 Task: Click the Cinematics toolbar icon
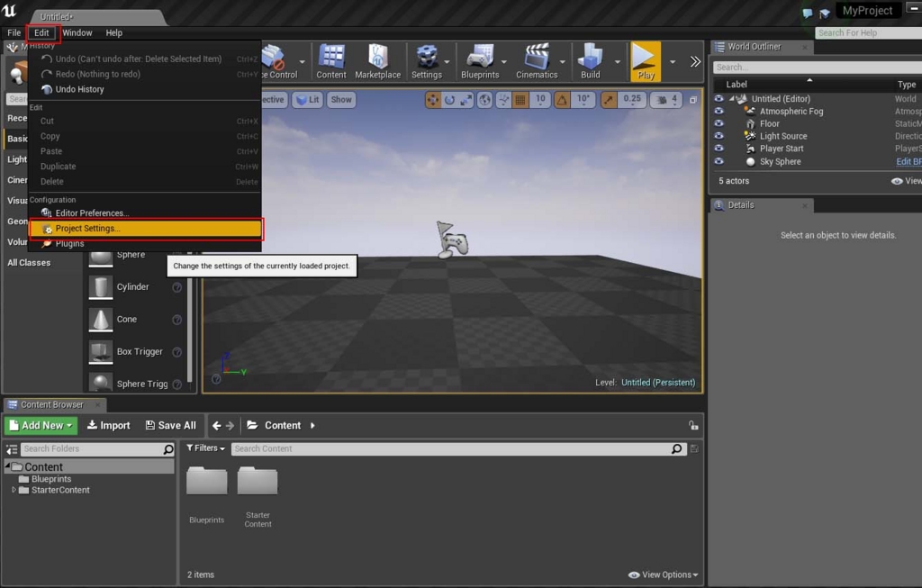537,62
